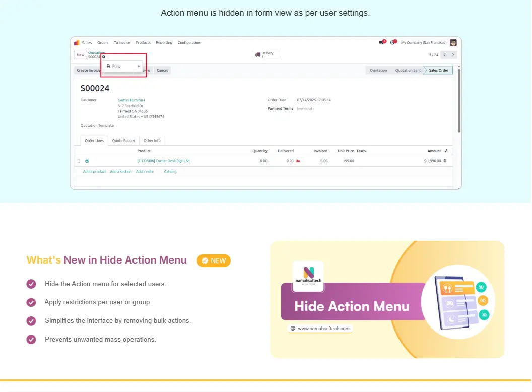The width and height of the screenshot is (532, 392).
Task: Switch to the Other Info tab
Action: coord(152,141)
